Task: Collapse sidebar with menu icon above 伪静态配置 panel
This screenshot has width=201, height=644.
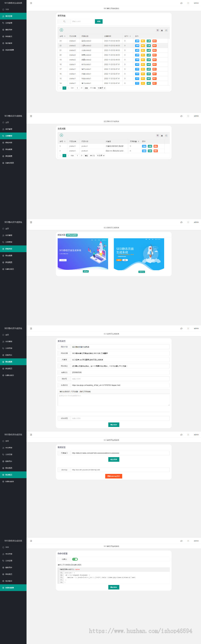Action: (31, 541)
